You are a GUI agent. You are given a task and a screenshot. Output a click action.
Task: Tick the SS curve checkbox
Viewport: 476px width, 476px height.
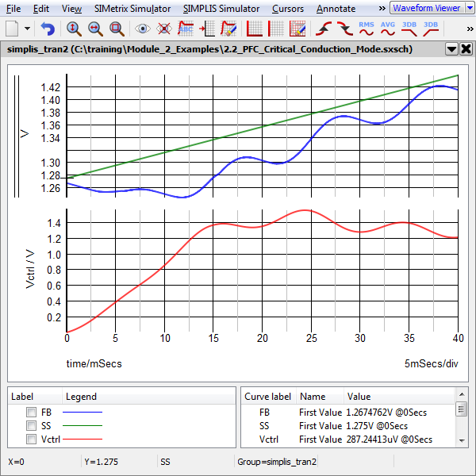tap(31, 426)
